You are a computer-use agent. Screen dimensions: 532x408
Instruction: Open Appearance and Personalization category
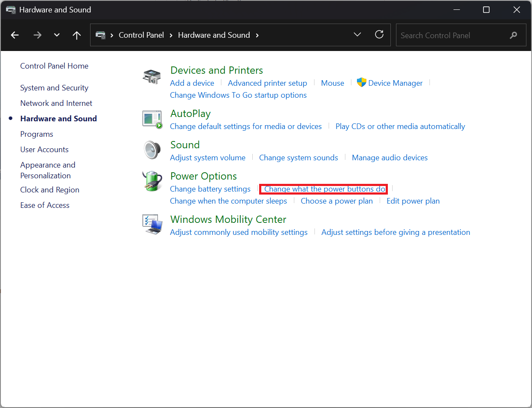pos(48,170)
